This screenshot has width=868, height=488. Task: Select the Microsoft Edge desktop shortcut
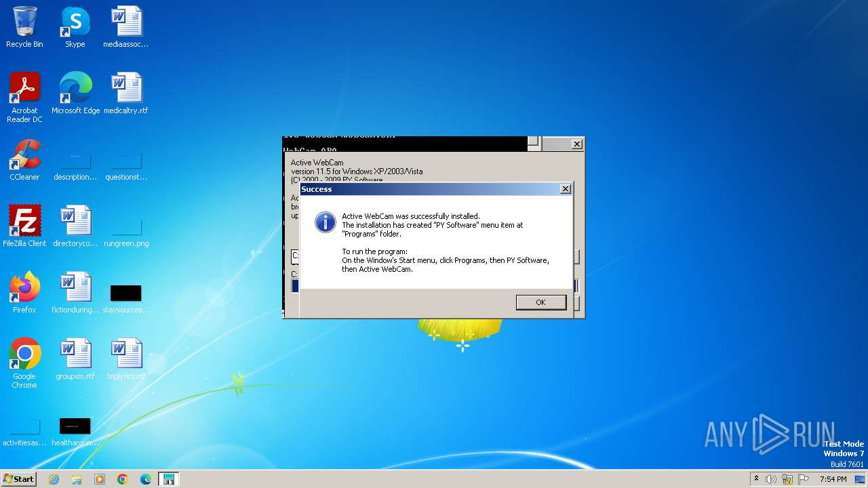pos(75,94)
